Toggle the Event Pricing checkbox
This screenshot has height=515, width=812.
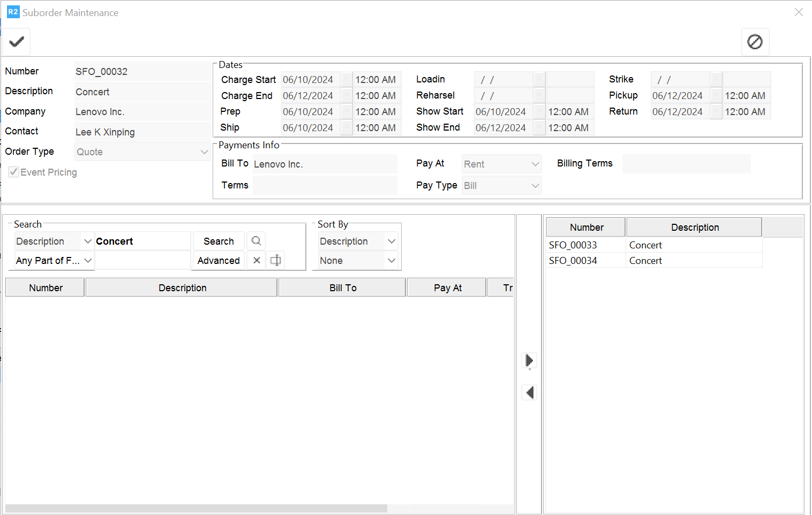click(14, 172)
